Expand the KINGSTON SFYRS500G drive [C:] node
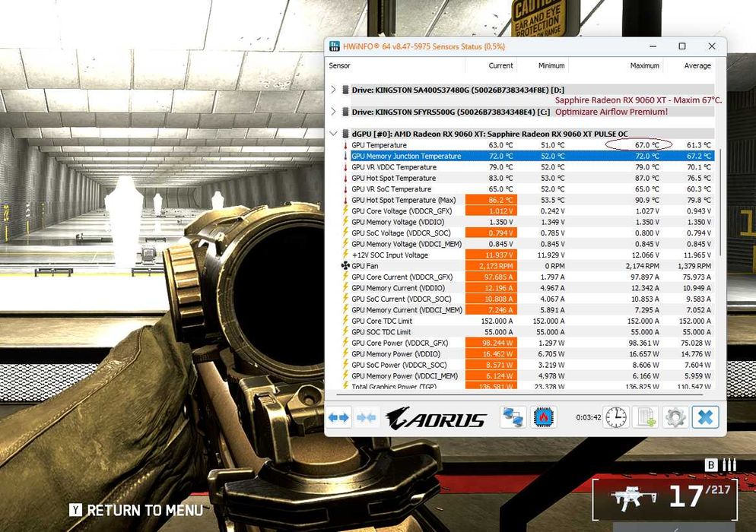Screen dimensions: 756x532 tap(333, 112)
